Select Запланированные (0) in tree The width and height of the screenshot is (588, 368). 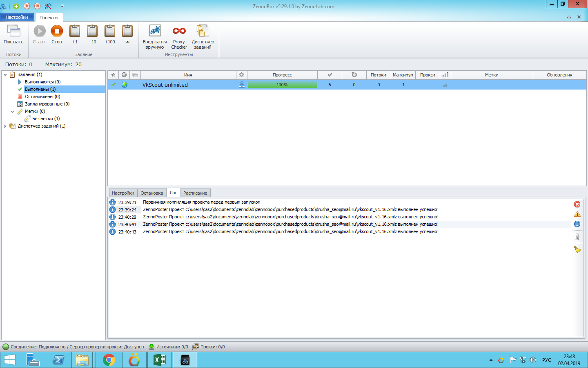pos(47,104)
